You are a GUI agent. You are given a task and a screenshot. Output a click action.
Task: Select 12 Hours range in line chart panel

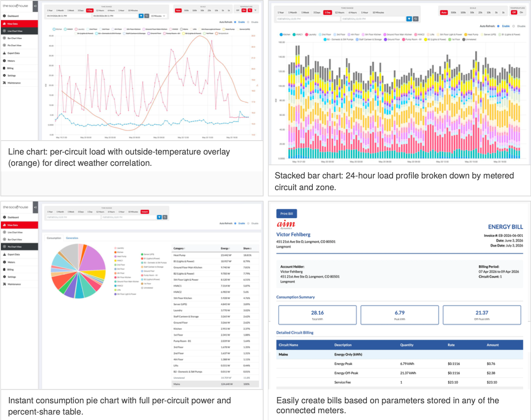(100, 10)
